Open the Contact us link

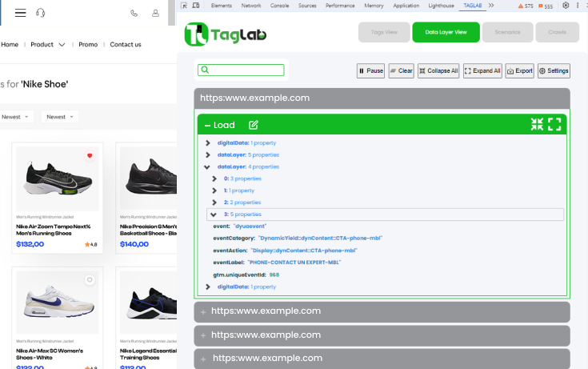pyautogui.click(x=126, y=45)
